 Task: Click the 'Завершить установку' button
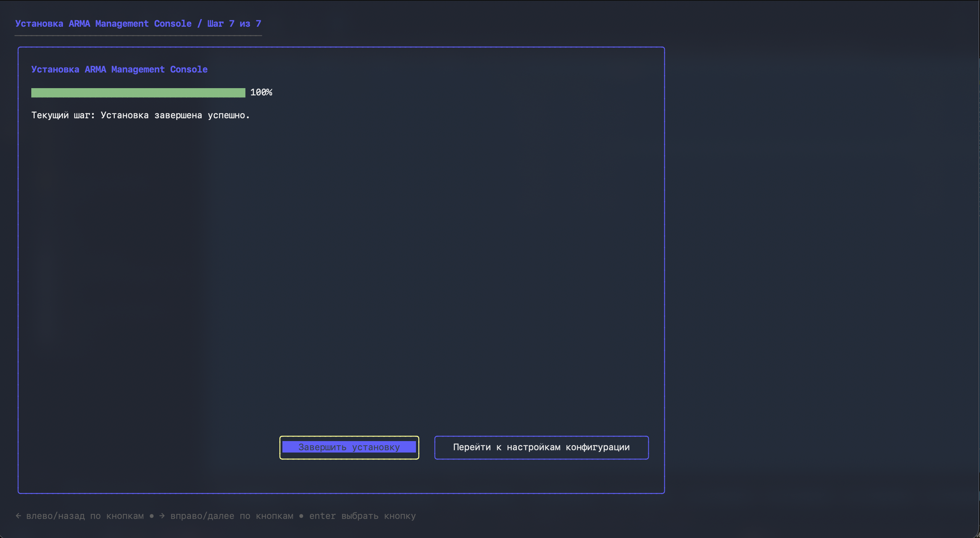tap(349, 447)
